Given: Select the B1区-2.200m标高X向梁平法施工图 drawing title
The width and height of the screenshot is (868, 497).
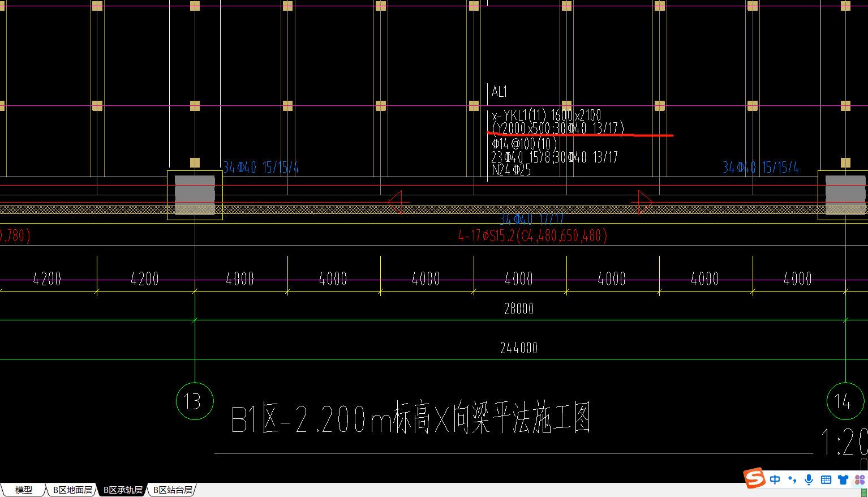Looking at the screenshot, I should point(411,419).
